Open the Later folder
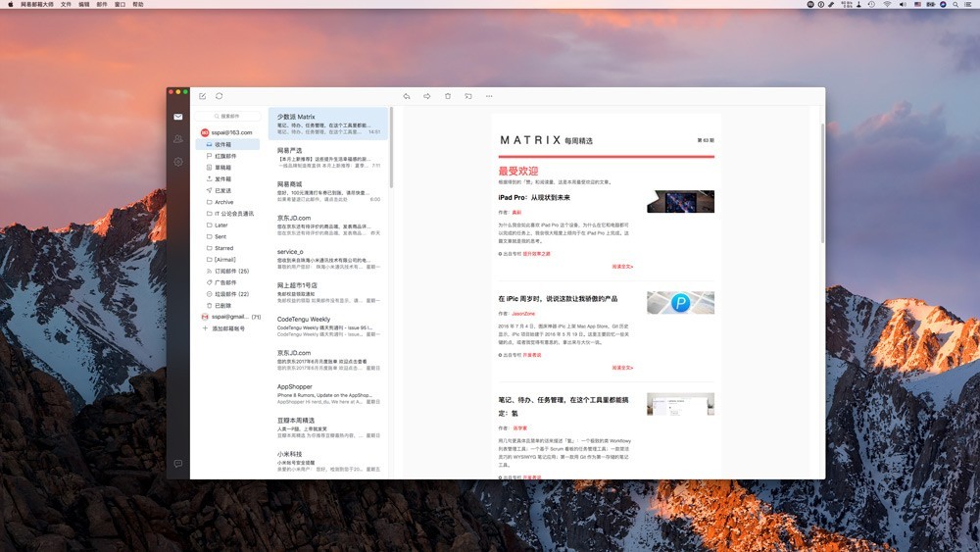The width and height of the screenshot is (980, 552). (227, 226)
